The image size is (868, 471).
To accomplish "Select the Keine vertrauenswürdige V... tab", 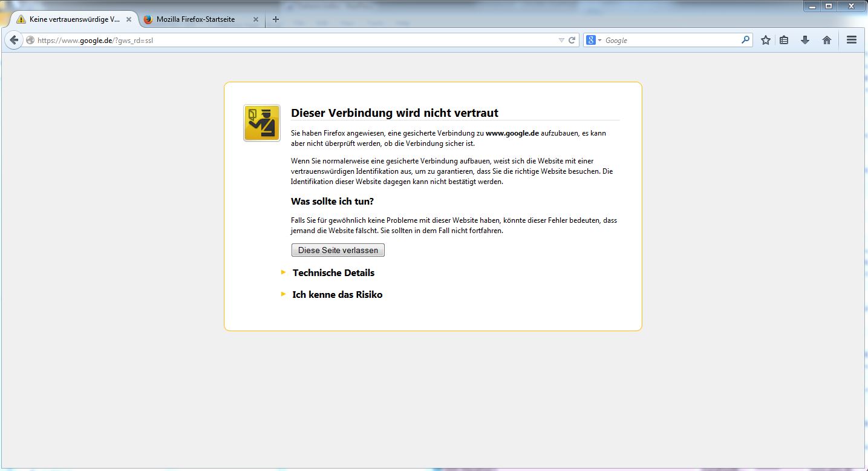I will tap(75, 19).
